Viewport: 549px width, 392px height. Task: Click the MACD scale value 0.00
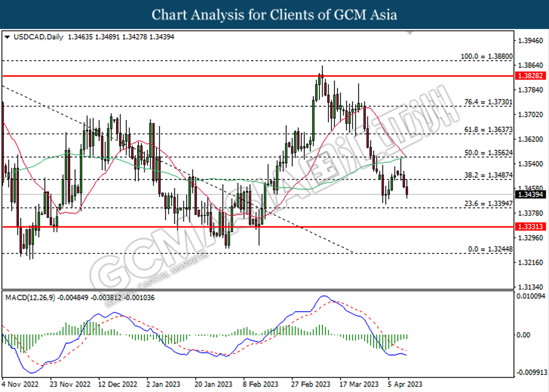pos(523,335)
